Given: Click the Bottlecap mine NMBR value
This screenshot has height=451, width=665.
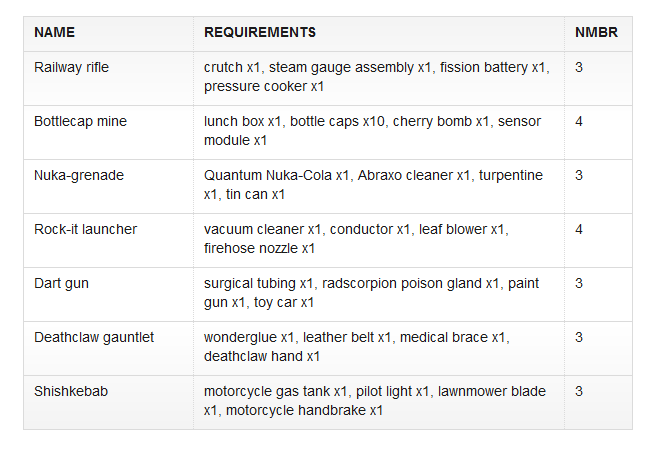Looking at the screenshot, I should pyautogui.click(x=579, y=122).
